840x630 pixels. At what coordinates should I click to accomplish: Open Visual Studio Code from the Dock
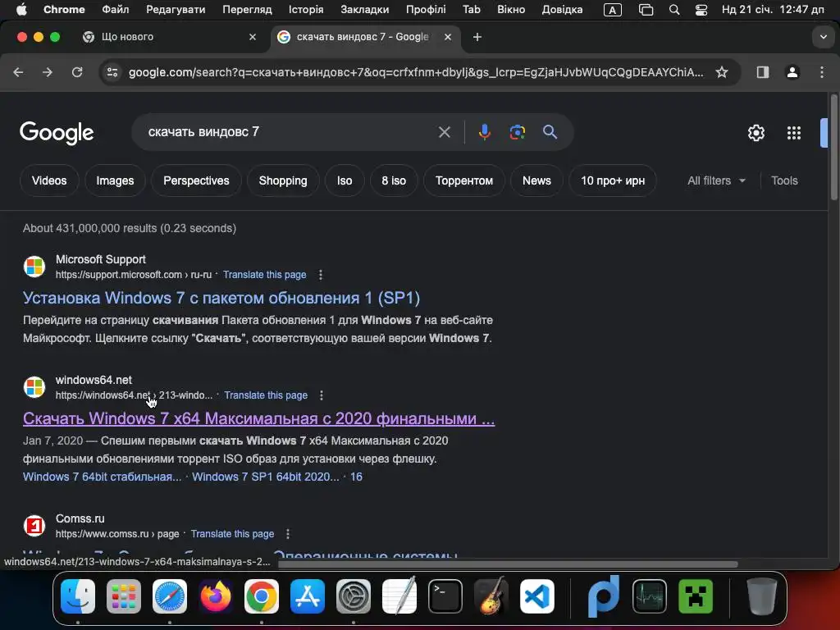537,596
